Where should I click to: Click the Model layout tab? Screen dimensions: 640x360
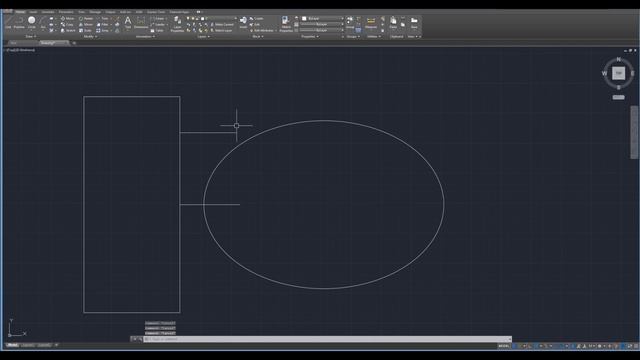[12, 345]
